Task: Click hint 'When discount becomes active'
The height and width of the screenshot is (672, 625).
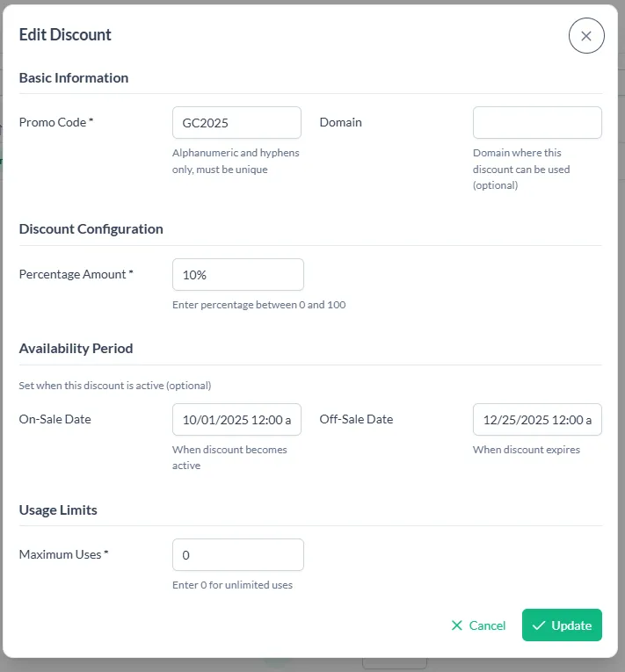Action: tap(229, 458)
